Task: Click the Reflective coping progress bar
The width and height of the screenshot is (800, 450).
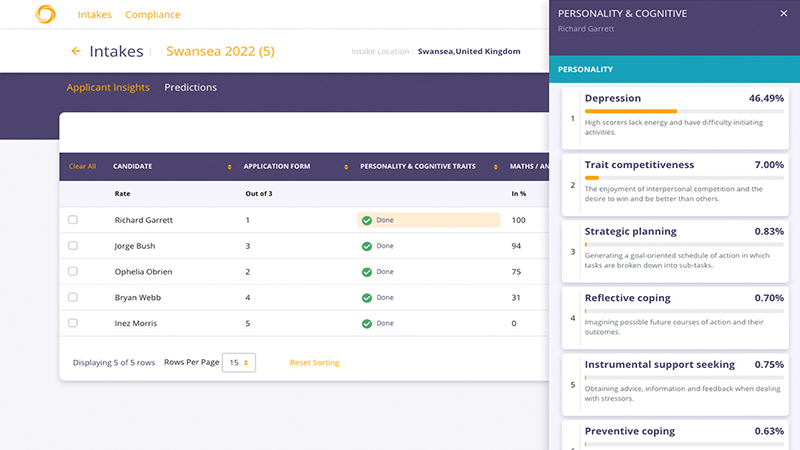Action: tap(684, 311)
